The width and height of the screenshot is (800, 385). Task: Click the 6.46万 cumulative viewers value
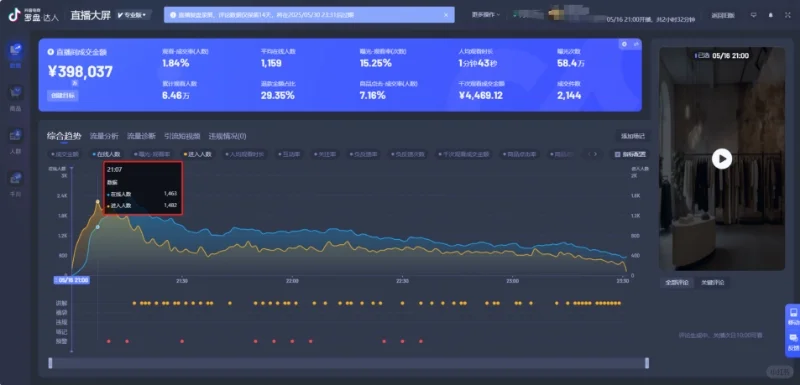coord(176,95)
